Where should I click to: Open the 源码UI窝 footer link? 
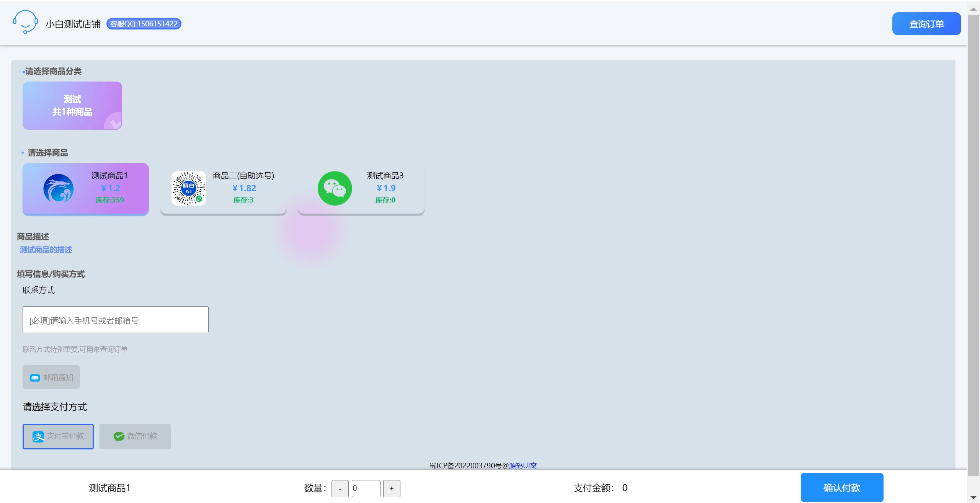(x=523, y=465)
